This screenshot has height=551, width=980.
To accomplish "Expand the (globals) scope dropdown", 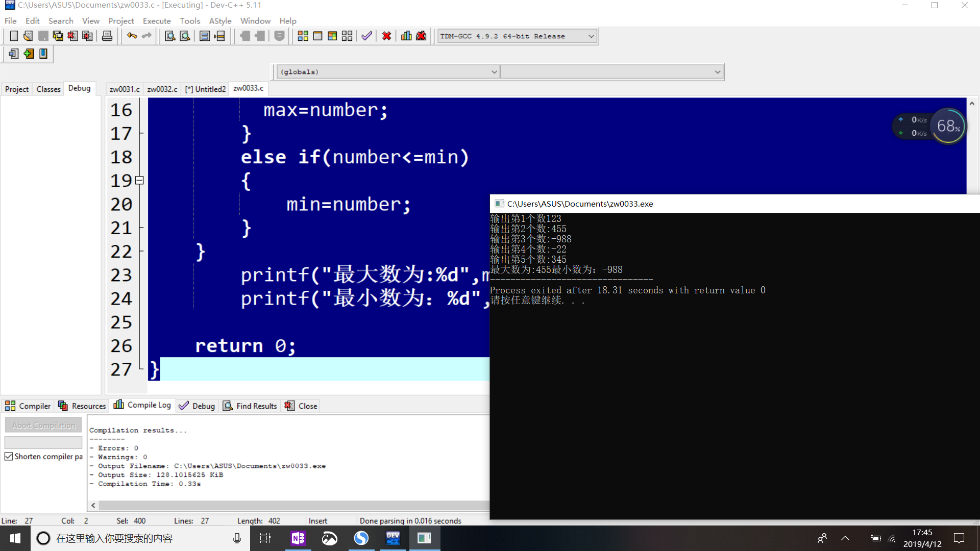I will (x=494, y=72).
